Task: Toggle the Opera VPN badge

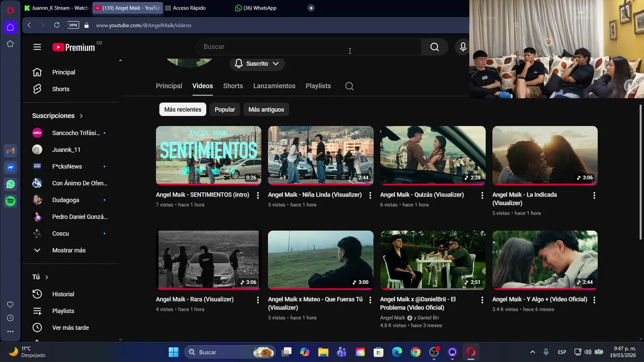Action: pos(73,25)
